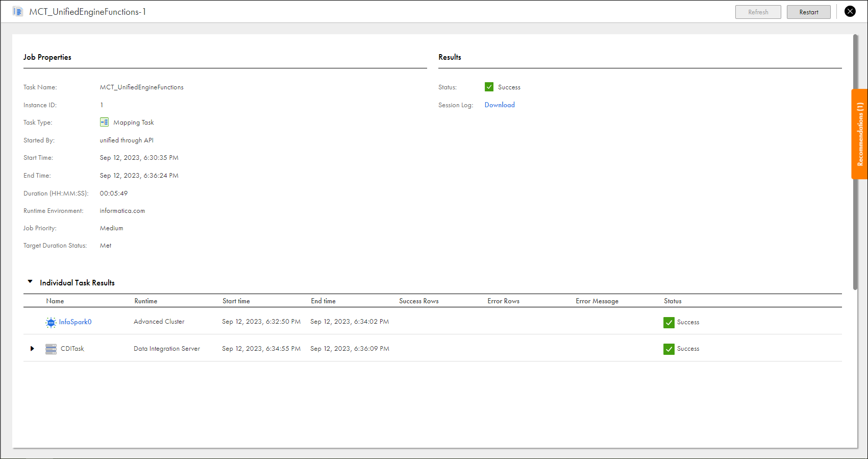
Task: Click the Error Message column header
Action: point(597,301)
